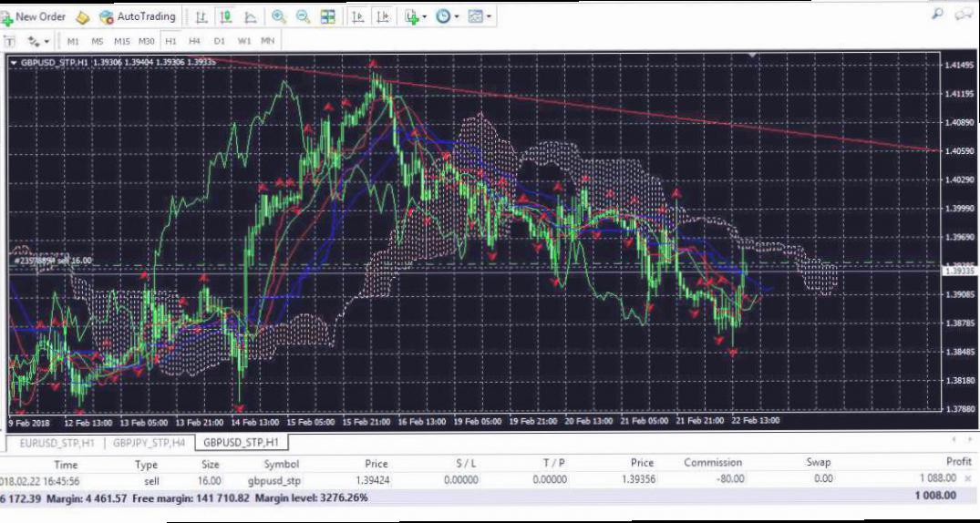Open the MetaEditor book icon

click(82, 17)
